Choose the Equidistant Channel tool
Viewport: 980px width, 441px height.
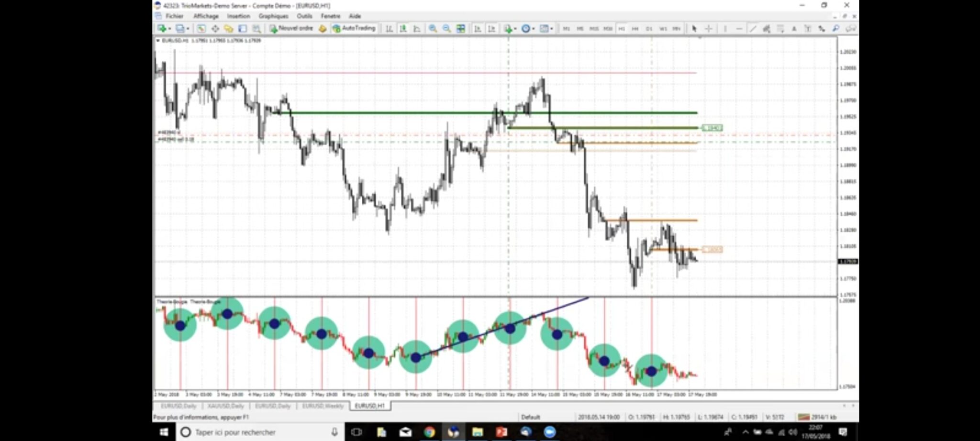click(x=767, y=29)
